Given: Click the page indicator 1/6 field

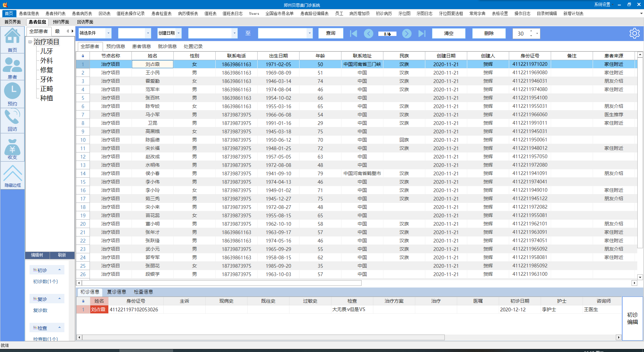Looking at the screenshot, I should point(387,34).
